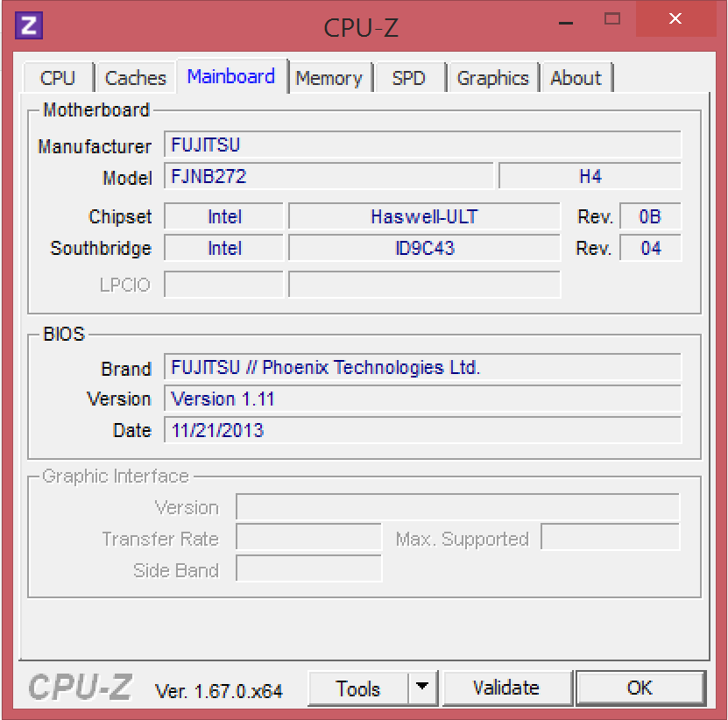728x720 pixels.
Task: Click the Transfer Rate field
Action: [308, 538]
